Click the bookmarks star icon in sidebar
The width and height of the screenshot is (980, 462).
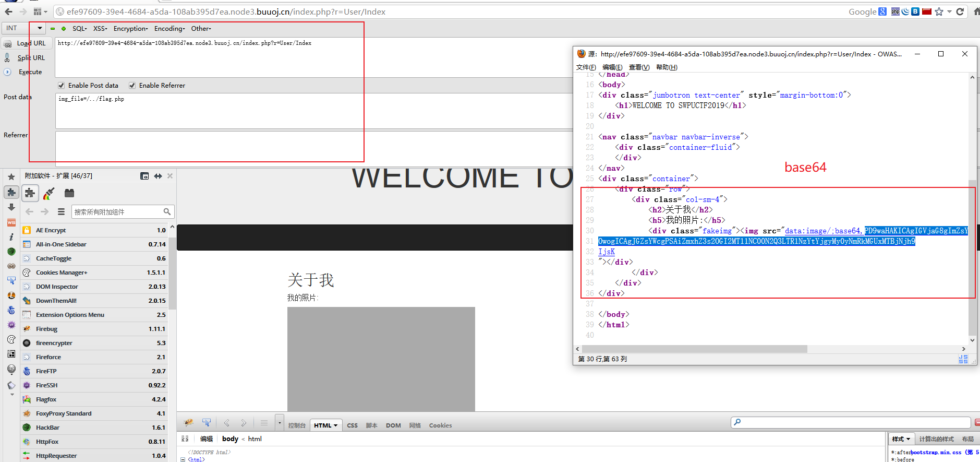point(11,177)
